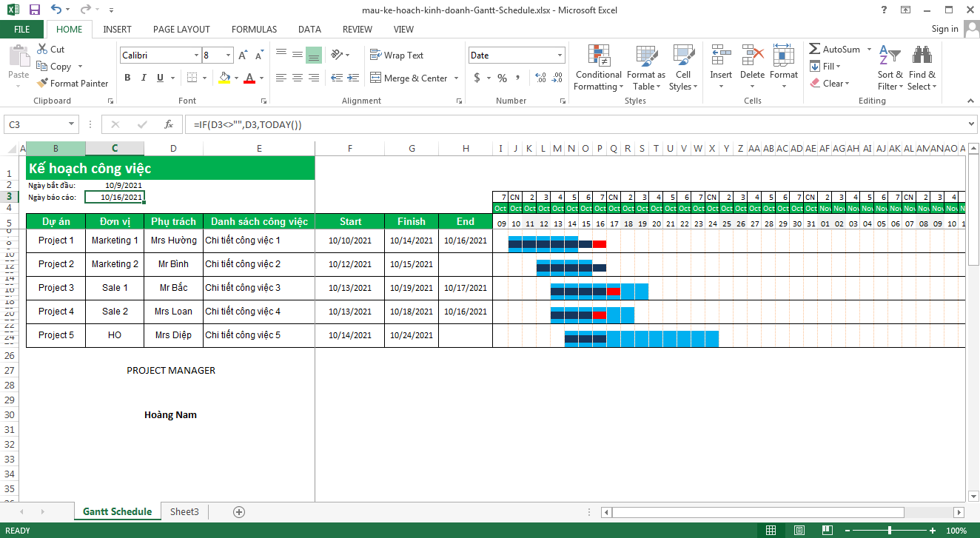
Task: Switch to the VIEW tab
Action: 403,30
